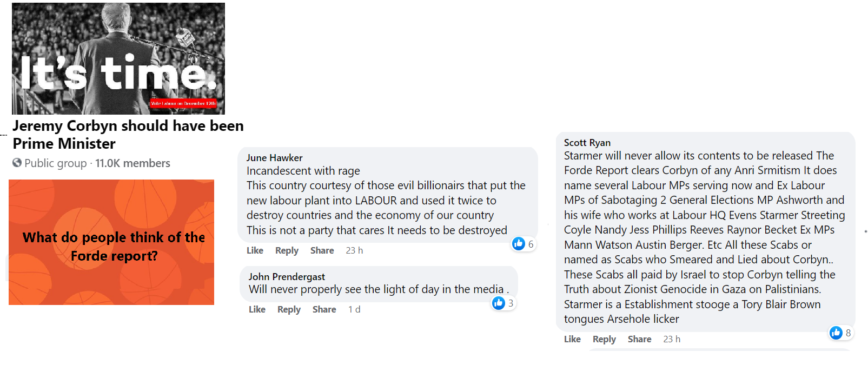Click the 23 h timestamp on Scott Ryan's comment
The image size is (868, 365).
click(672, 339)
